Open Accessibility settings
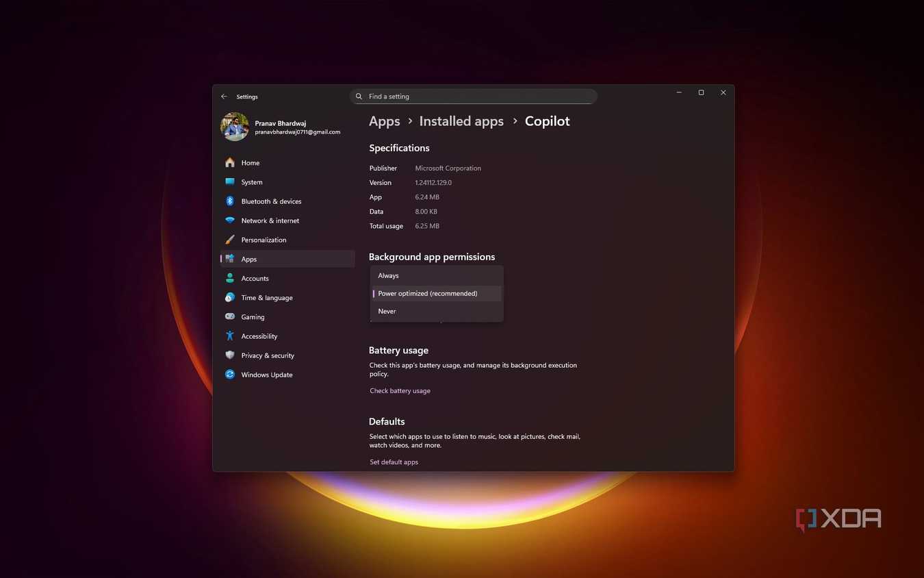 pos(287,336)
